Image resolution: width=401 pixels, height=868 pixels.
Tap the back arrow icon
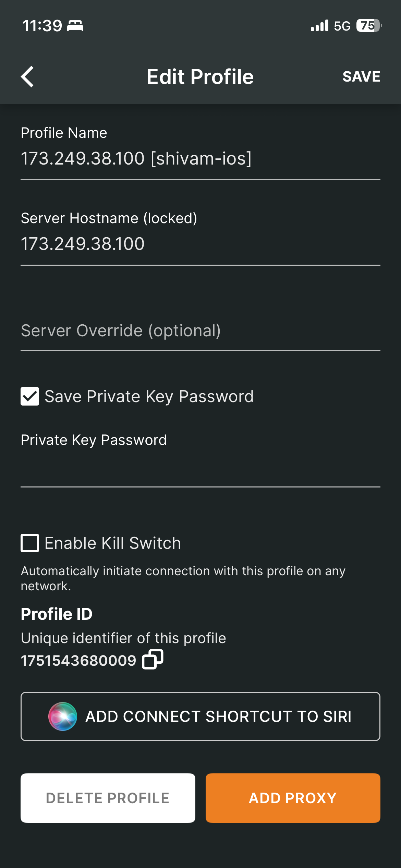click(x=27, y=76)
